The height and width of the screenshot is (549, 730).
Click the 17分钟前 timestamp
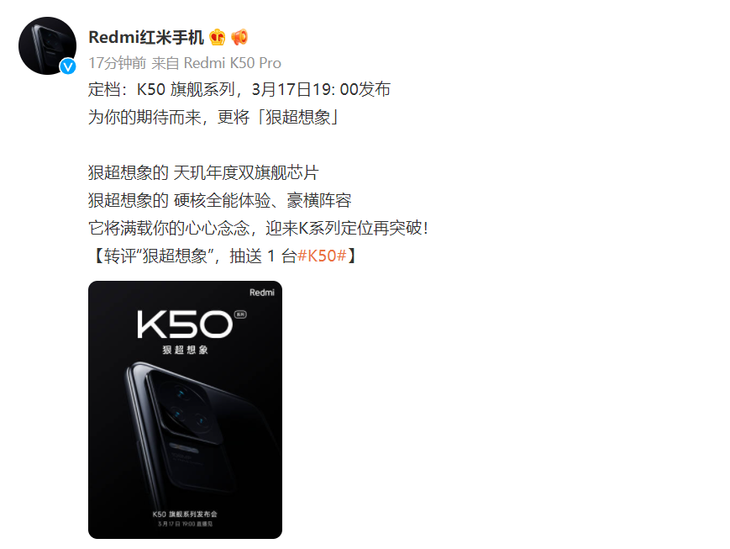117,63
